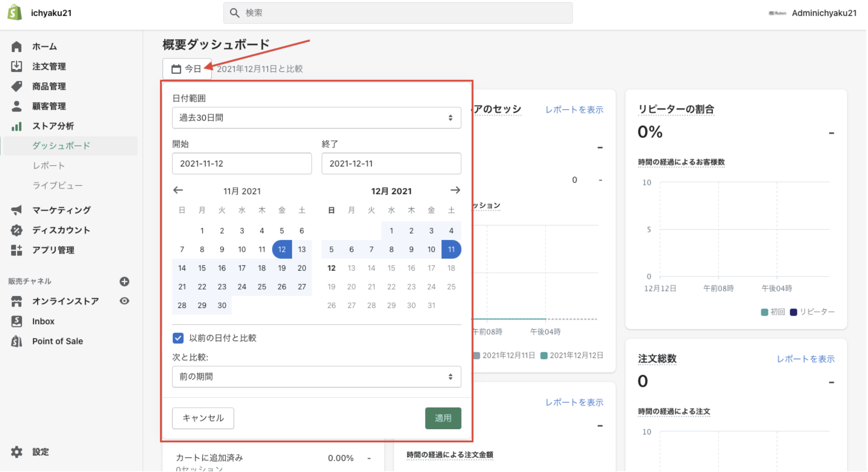Select November 12 in calendar

pos(282,249)
